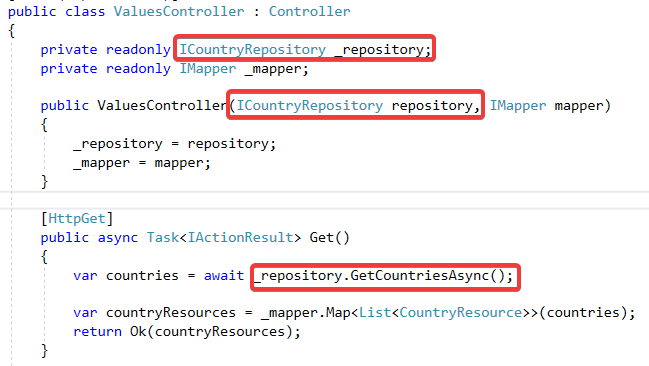
Task: Click the countries variable declaration
Action: coord(142,276)
